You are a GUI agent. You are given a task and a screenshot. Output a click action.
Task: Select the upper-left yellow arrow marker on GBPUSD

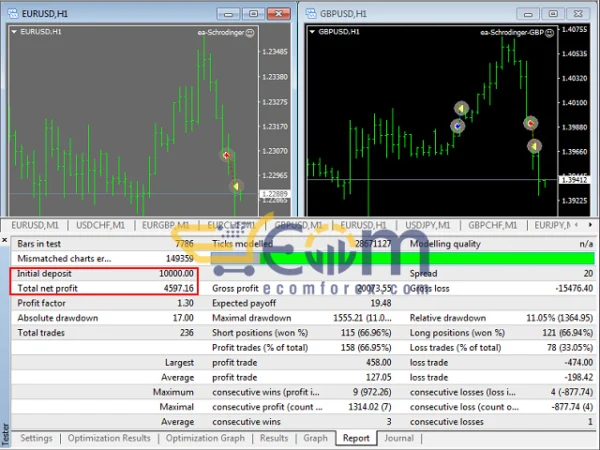click(x=461, y=109)
